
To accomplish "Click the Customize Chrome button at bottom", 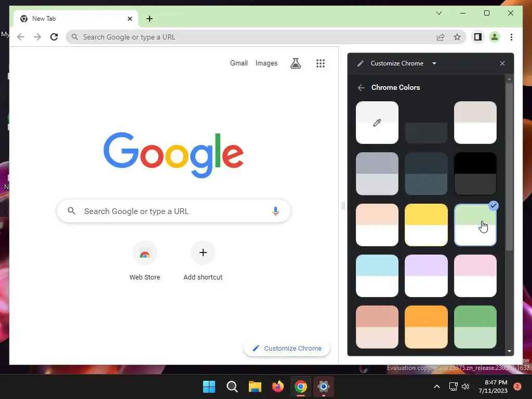I will (287, 348).
